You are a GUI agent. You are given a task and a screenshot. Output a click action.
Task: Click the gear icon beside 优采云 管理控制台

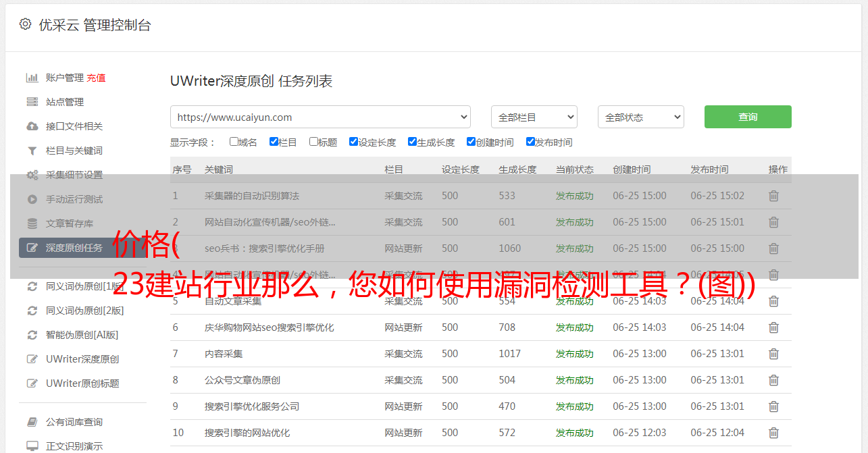[25, 24]
